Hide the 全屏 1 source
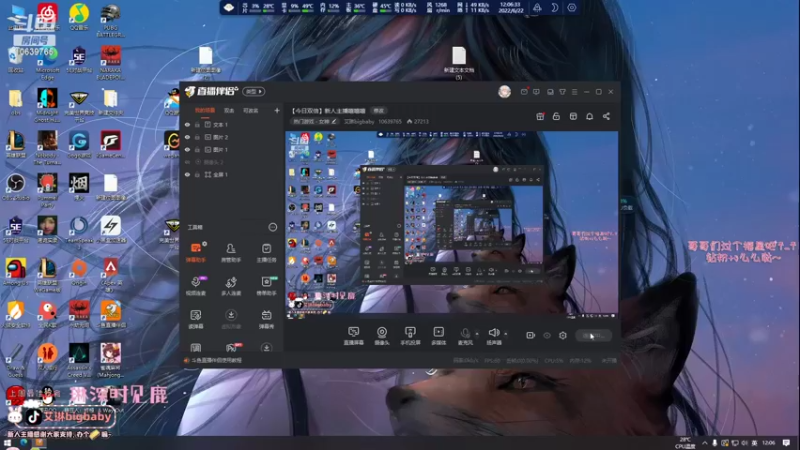 pos(187,174)
